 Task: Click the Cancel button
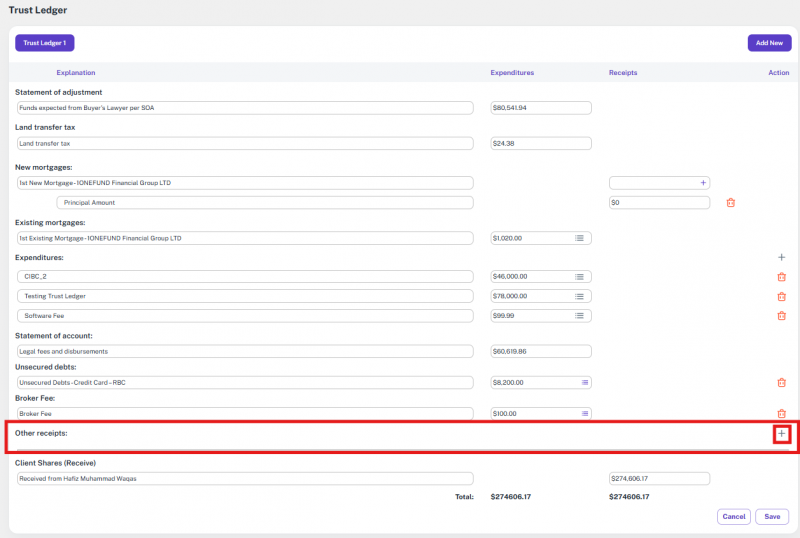click(x=734, y=517)
